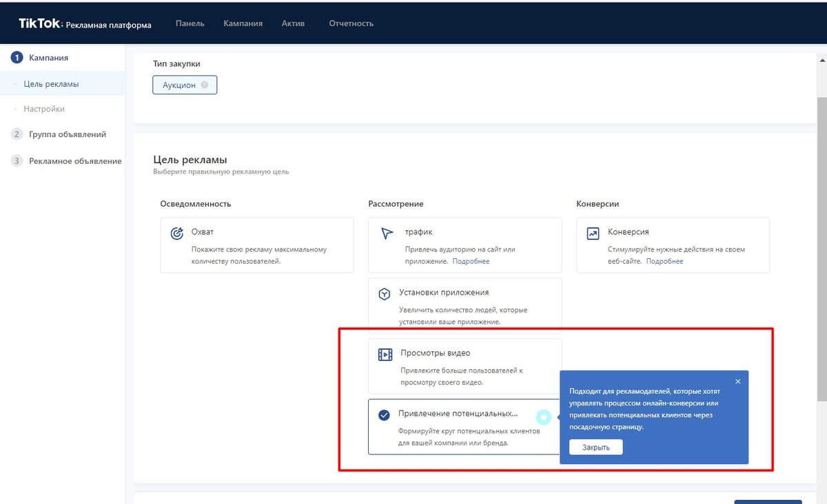Select step 3 Рекламное объявление
Screen dimensions: 827x504
[x=66, y=161]
